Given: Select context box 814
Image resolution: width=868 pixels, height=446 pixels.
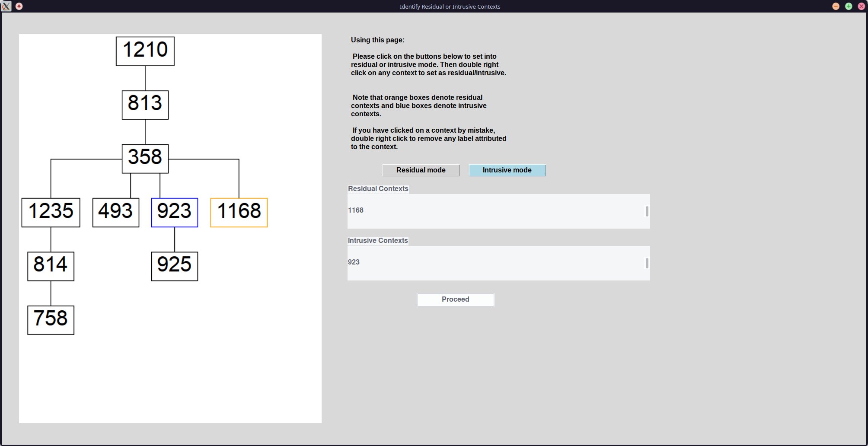Looking at the screenshot, I should coord(51,266).
